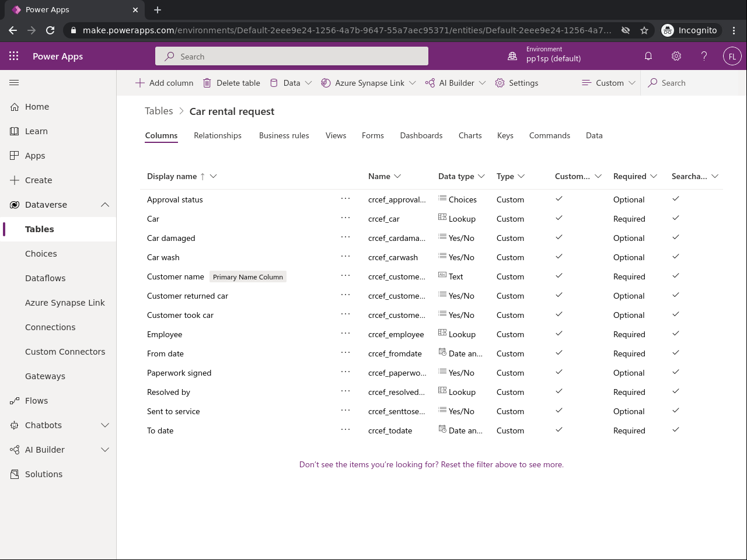
Task: Collapse the left navigation hamburger menu
Action: [14, 83]
